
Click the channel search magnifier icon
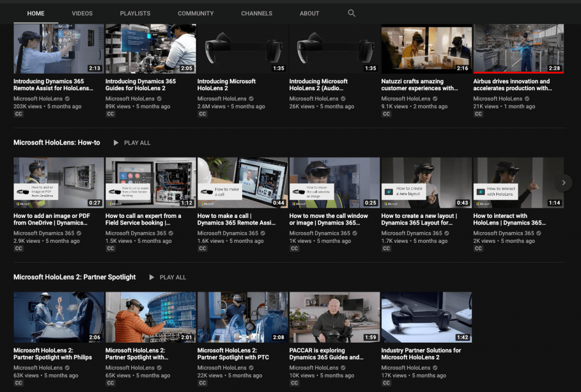[351, 13]
